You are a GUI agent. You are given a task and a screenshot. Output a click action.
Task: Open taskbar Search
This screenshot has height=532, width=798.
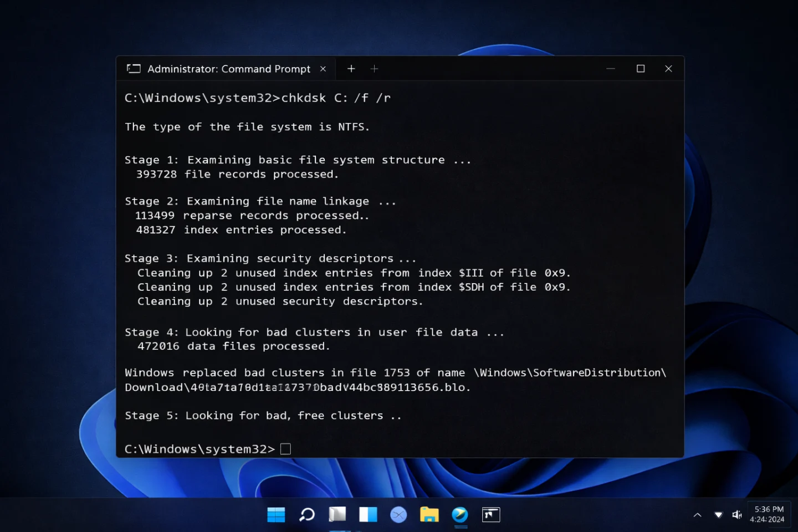tap(306, 515)
